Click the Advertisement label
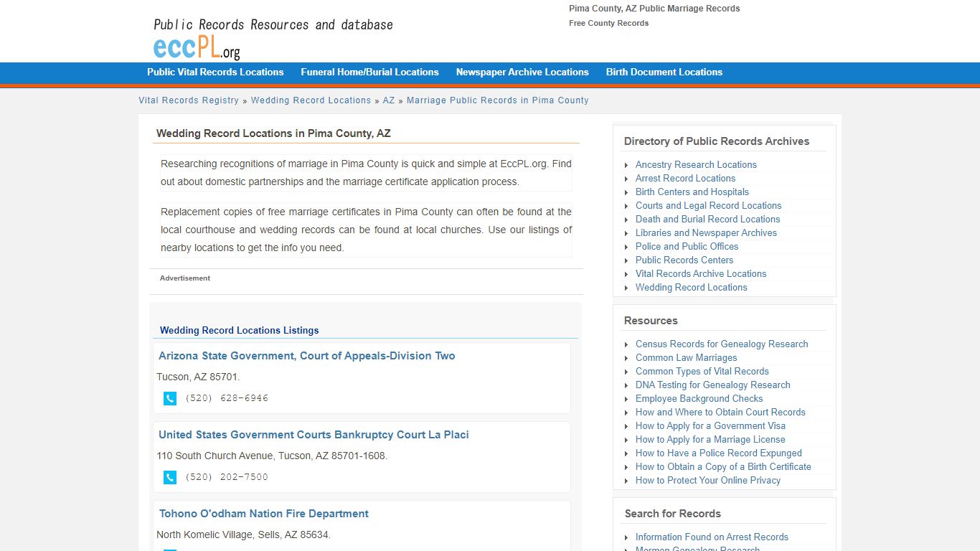 (185, 278)
